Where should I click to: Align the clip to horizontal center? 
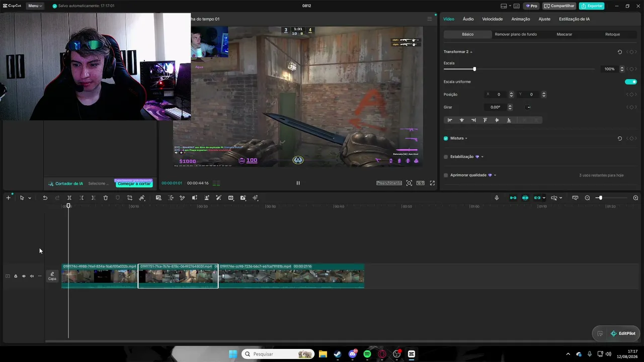[x=462, y=120]
